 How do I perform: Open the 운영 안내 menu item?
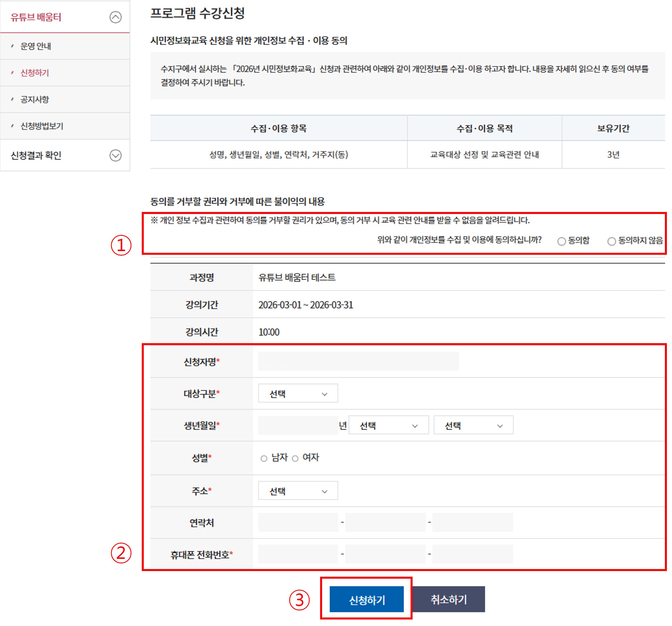tap(35, 46)
